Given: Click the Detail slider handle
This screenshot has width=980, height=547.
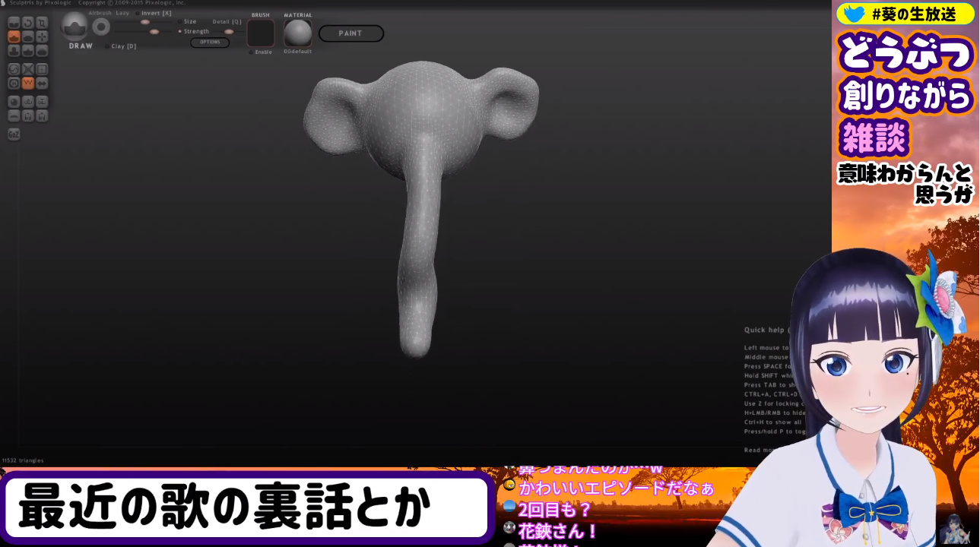Looking at the screenshot, I should (228, 32).
